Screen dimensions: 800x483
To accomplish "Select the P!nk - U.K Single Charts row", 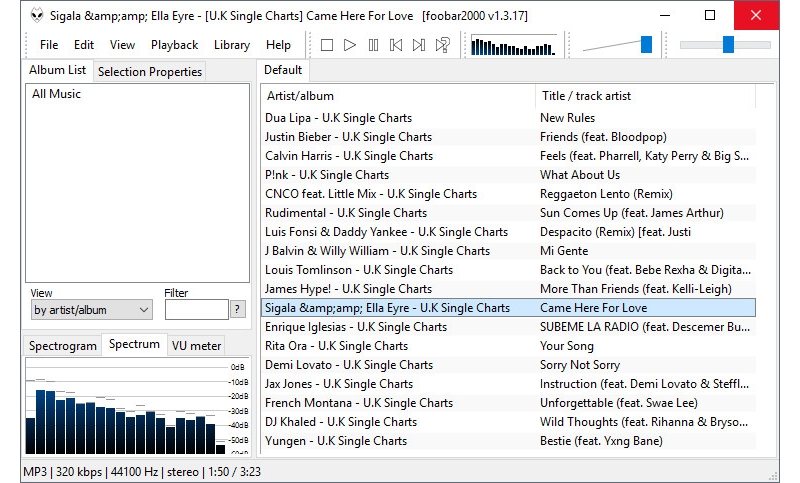I will click(509, 175).
